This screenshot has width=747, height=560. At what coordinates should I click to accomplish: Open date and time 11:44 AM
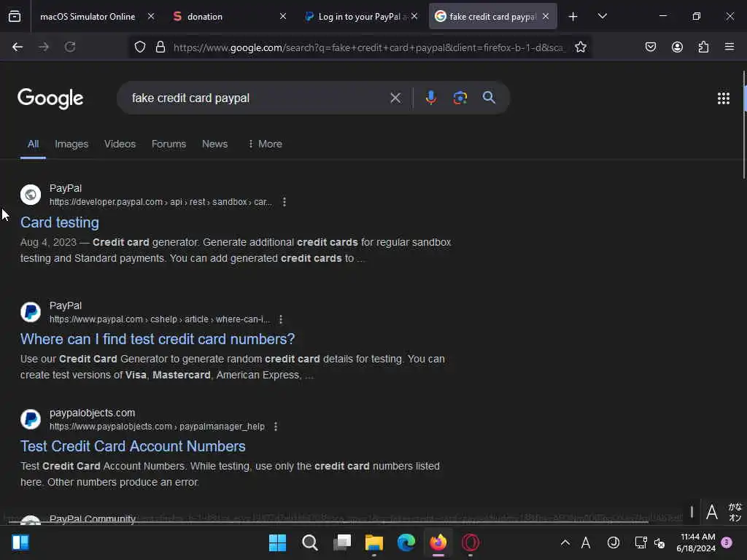(x=697, y=542)
